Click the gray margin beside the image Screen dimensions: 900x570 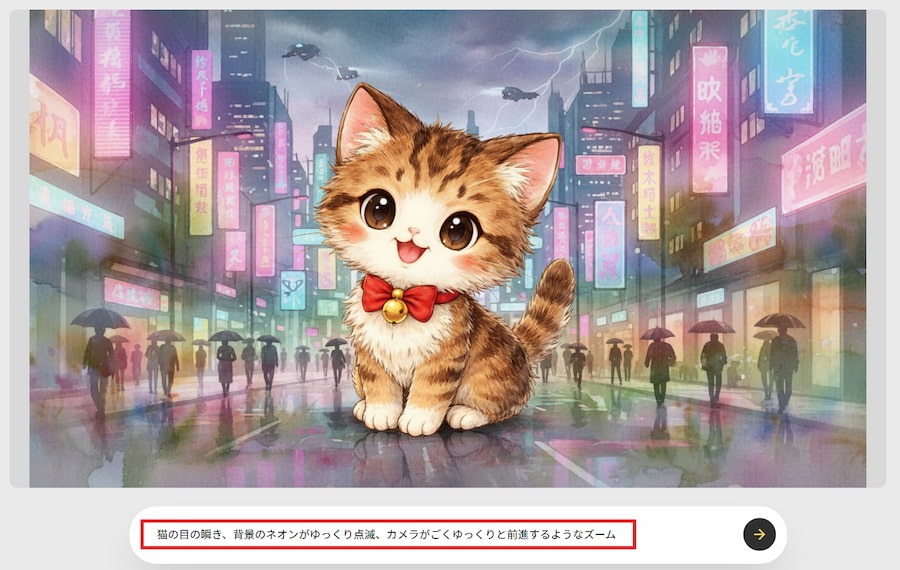point(20,248)
